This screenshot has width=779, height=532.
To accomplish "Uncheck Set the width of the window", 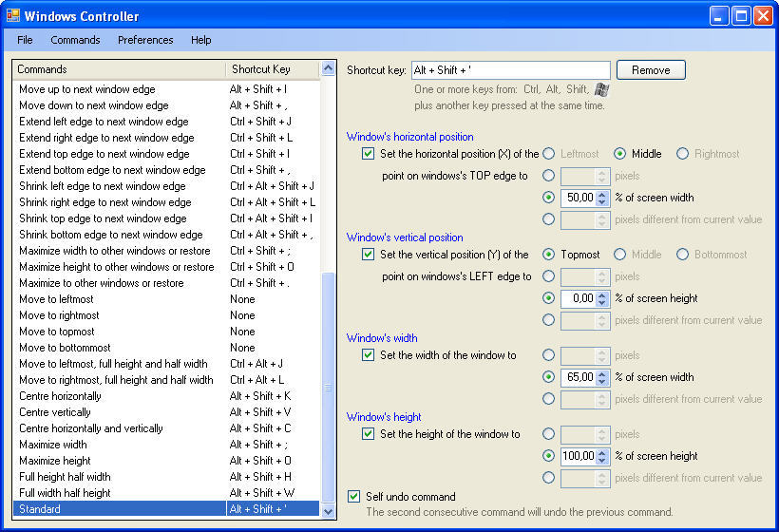I will click(x=369, y=355).
